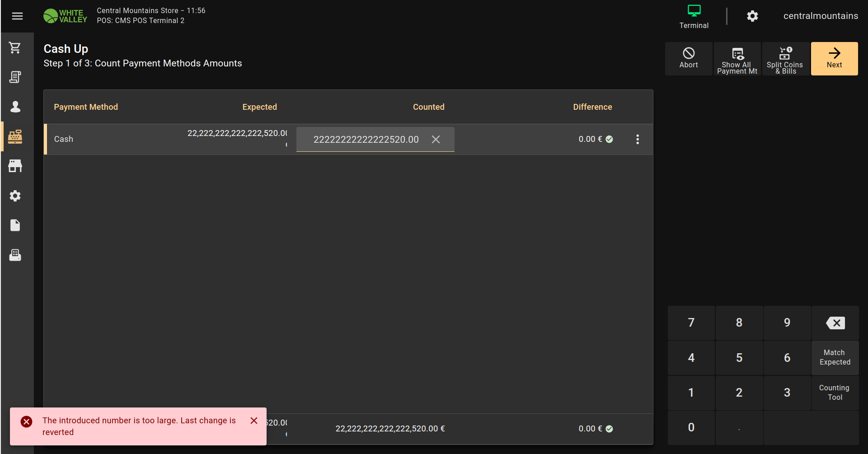Dismiss the number too large error
The height and width of the screenshot is (454, 868).
[x=254, y=421]
